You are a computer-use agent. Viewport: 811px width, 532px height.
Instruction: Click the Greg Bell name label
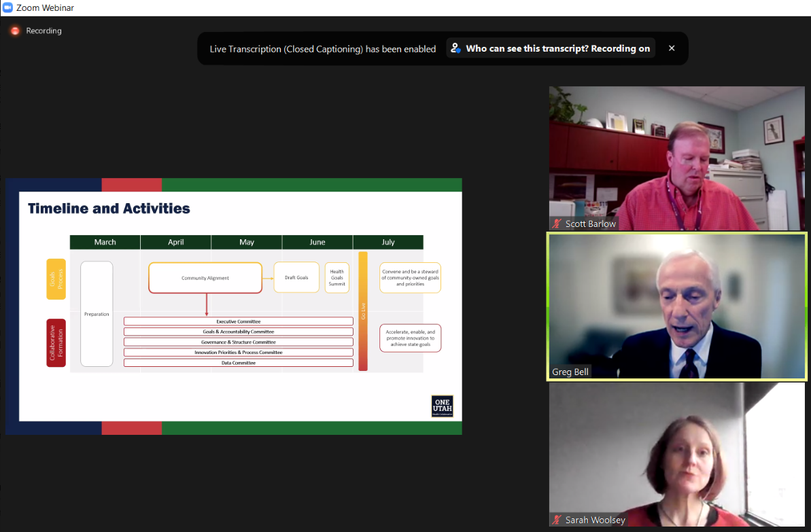point(570,372)
